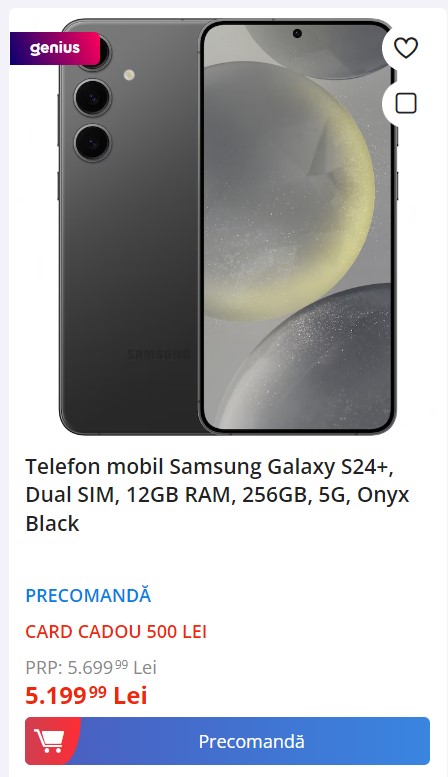Click the phone's front display in the image

pyautogui.click(x=297, y=226)
